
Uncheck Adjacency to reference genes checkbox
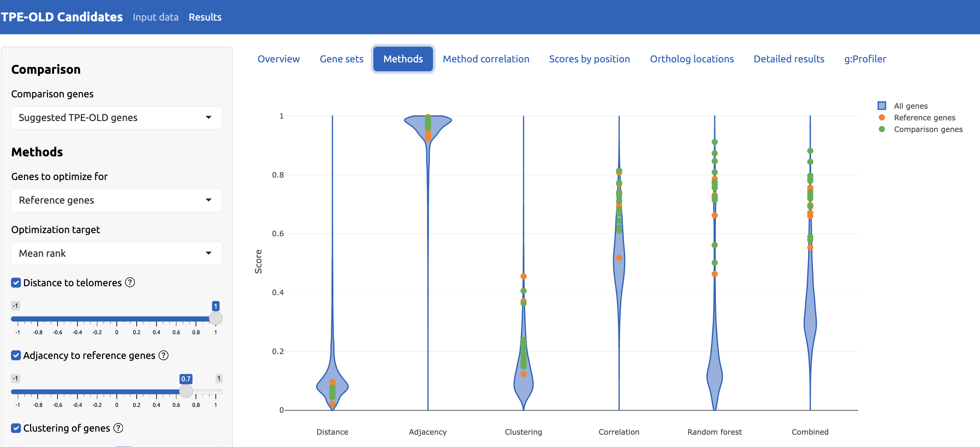coord(16,355)
